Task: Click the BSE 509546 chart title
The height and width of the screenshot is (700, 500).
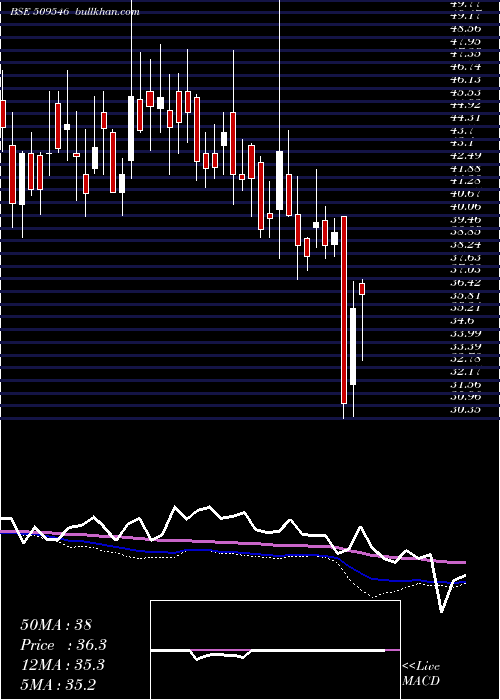Action: click(x=39, y=12)
